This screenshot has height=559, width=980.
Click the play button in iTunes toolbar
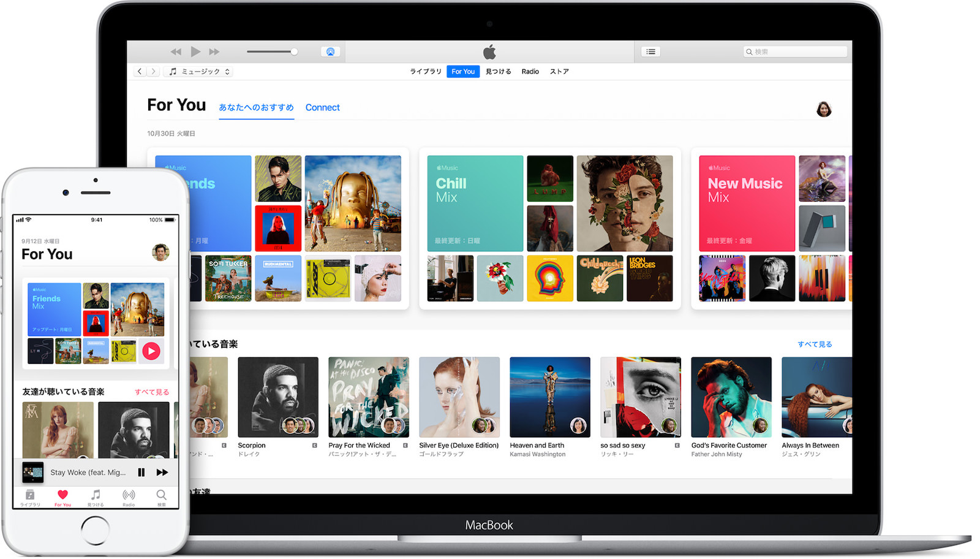pos(195,51)
